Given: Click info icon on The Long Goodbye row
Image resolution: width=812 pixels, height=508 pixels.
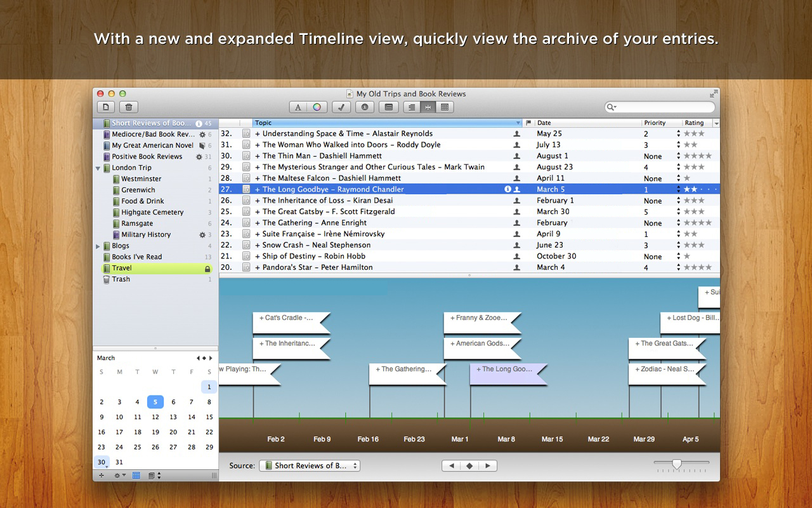Looking at the screenshot, I should (507, 189).
